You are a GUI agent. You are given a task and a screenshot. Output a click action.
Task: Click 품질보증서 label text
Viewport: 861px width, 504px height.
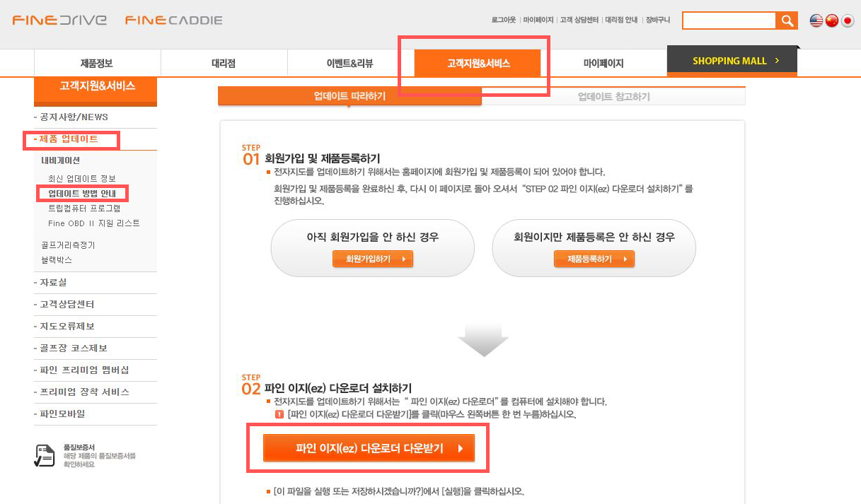(x=79, y=447)
